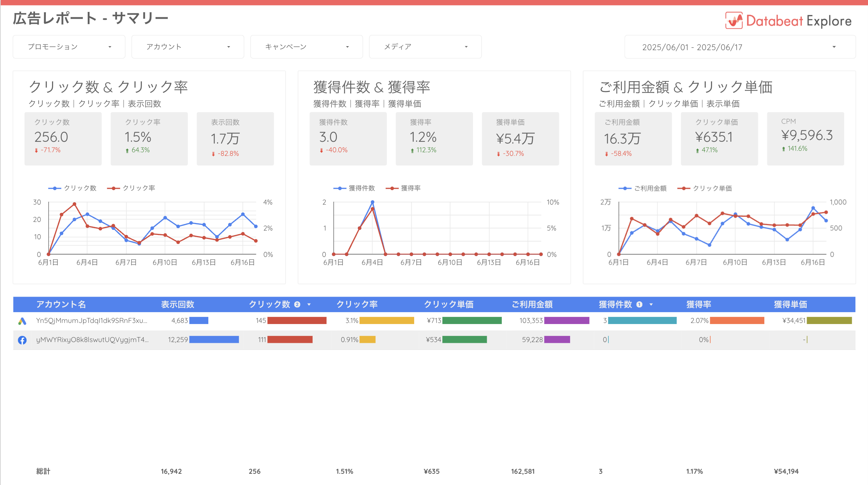868x485 pixels.
Task: Click the orange 2.07% conversion rate bar
Action: tap(737, 320)
